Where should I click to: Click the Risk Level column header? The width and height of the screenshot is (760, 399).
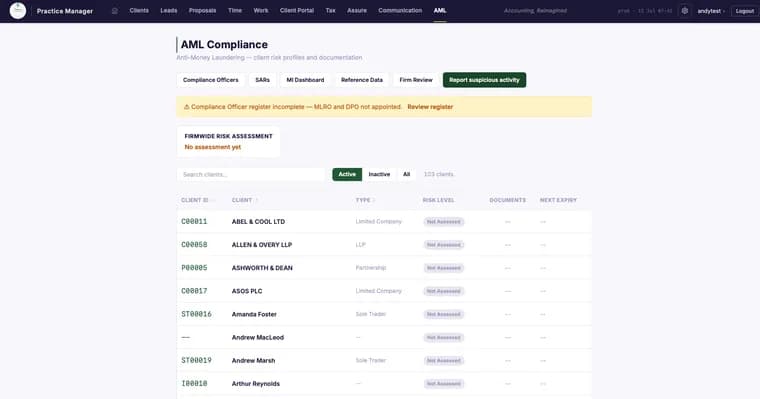pos(438,200)
